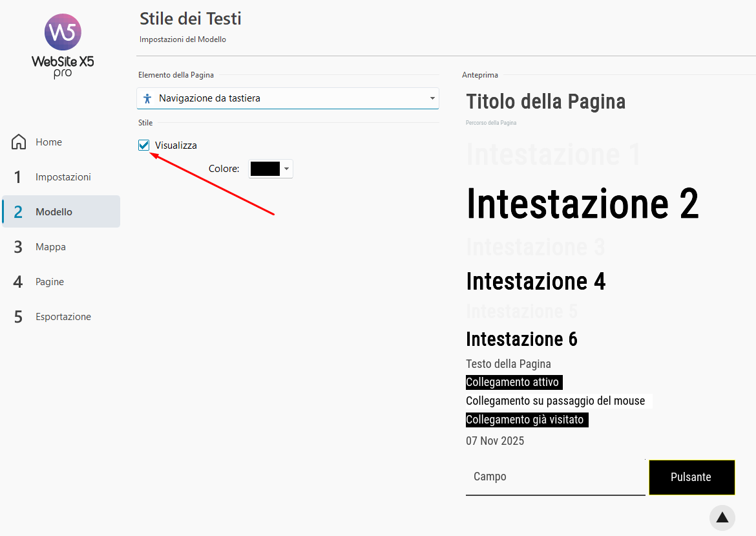Go to the Mappa section
The image size is (756, 536).
[x=50, y=247]
